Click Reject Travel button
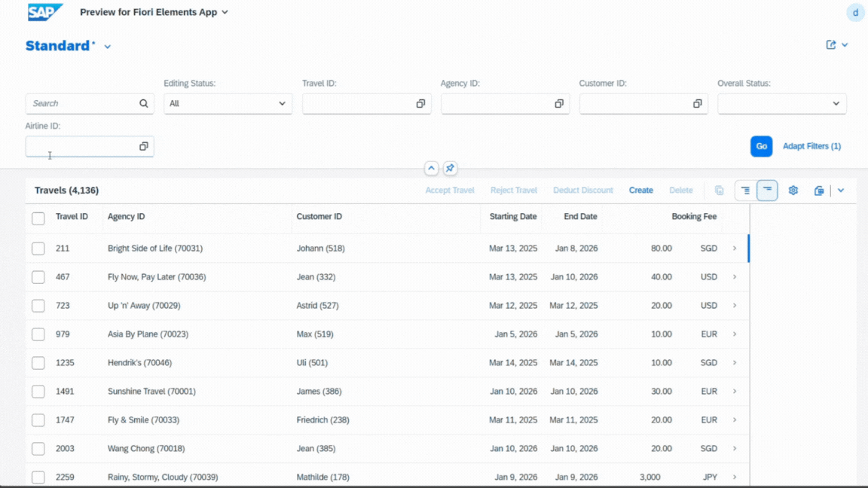The image size is (868, 488). 513,191
